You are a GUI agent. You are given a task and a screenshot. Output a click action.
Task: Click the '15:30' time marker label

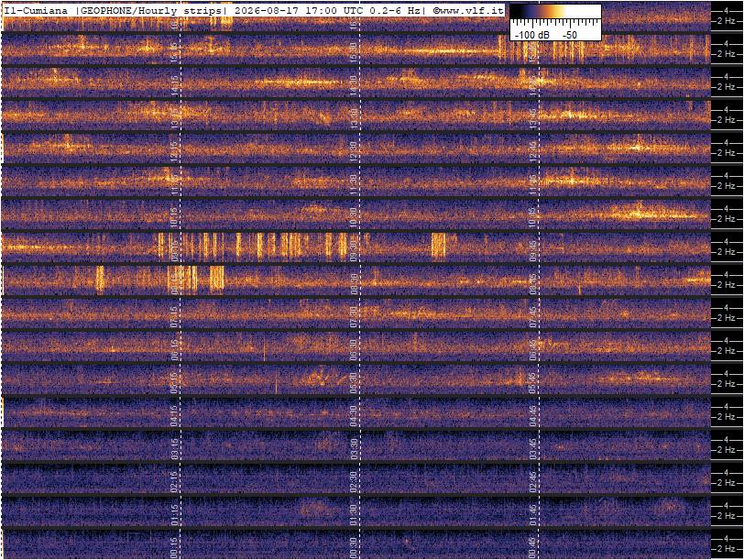coord(354,50)
